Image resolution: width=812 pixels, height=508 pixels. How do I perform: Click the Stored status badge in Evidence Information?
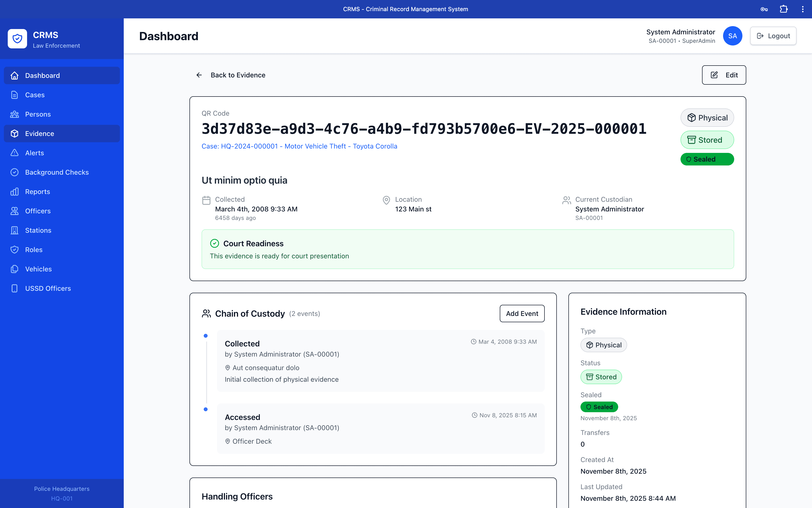point(601,377)
